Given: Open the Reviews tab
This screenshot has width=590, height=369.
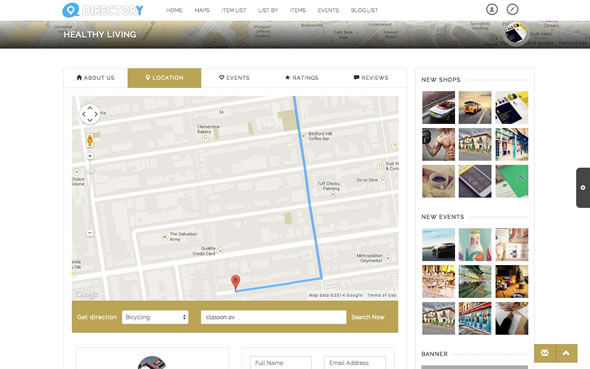Looking at the screenshot, I should (x=371, y=78).
